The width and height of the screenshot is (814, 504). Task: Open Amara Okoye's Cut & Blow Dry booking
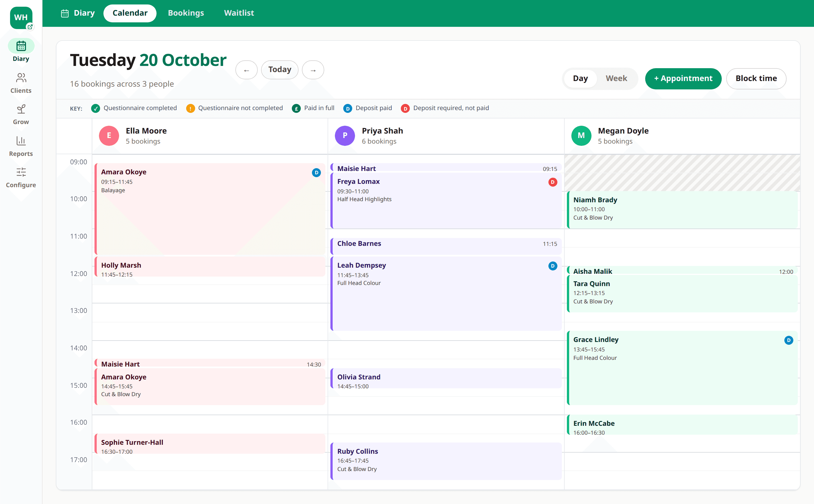[210, 387]
